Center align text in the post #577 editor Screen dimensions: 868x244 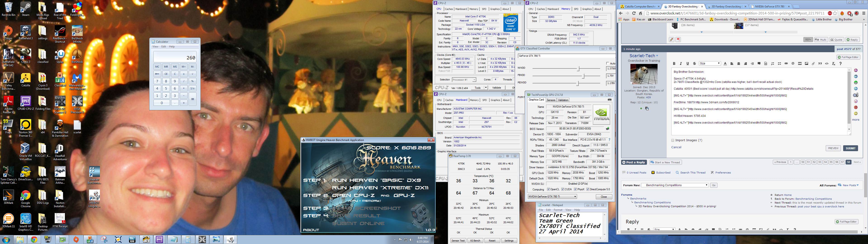pyautogui.click(x=739, y=64)
